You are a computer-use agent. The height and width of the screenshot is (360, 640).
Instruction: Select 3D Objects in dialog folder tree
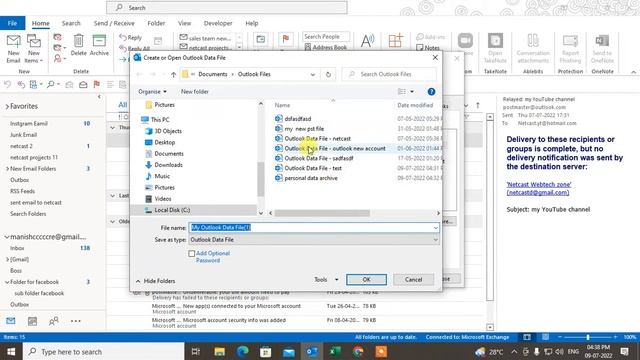click(x=168, y=131)
